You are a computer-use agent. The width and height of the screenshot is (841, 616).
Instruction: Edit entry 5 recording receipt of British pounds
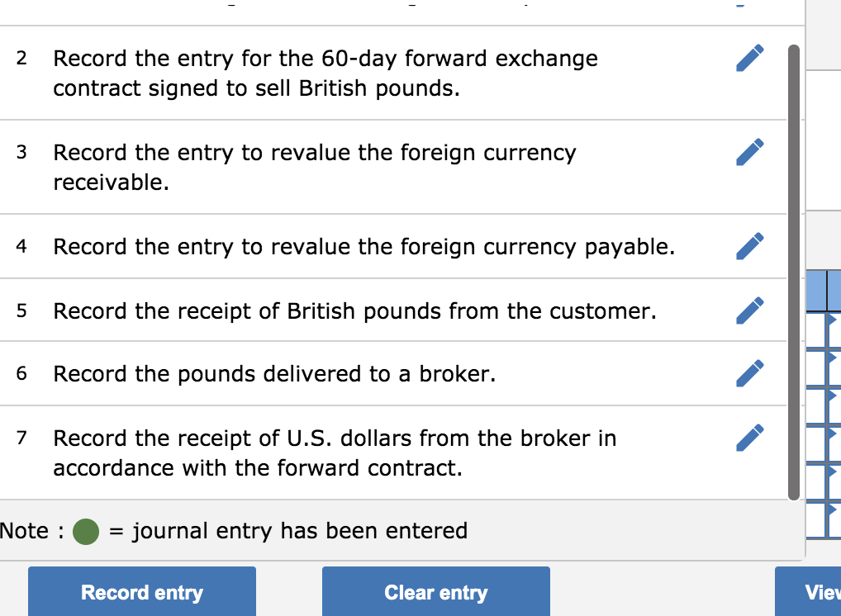coord(748,310)
